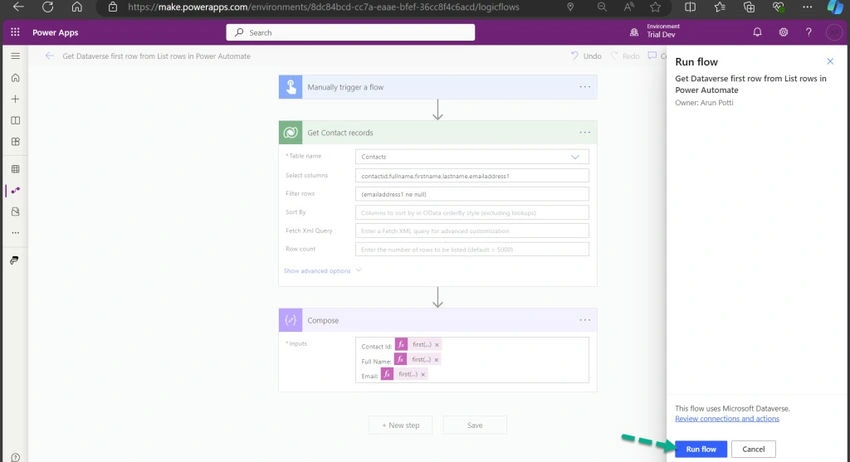Remove the Email expression token

[x=423, y=374]
